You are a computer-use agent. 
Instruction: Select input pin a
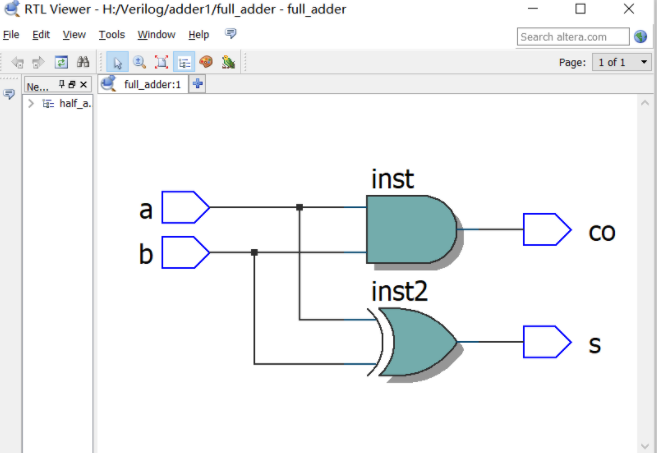[185, 207]
